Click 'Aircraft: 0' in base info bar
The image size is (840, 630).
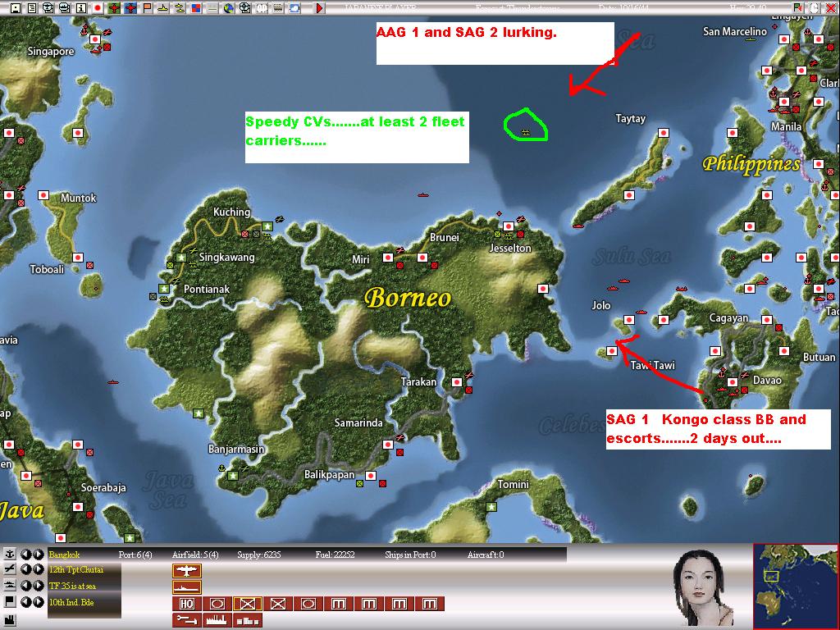(486, 555)
